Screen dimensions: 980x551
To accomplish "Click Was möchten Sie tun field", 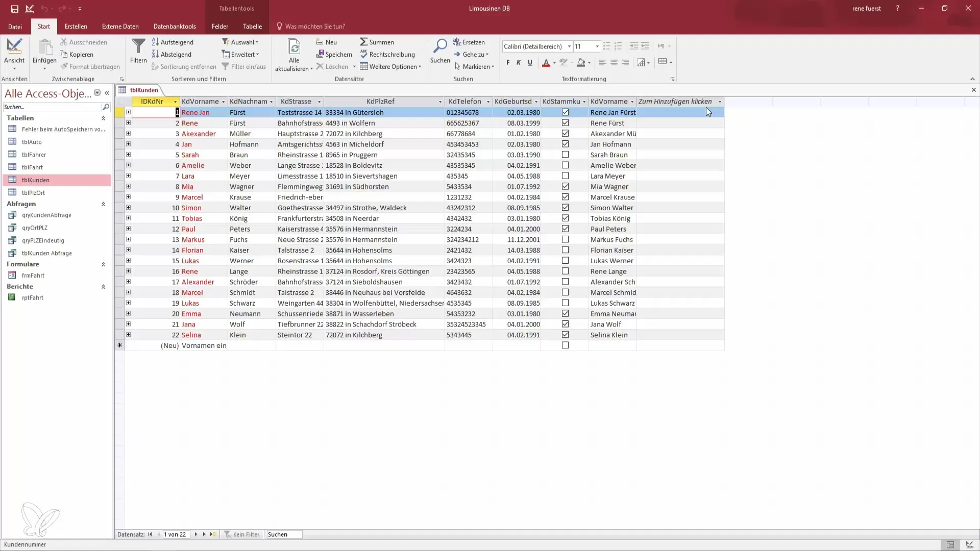I will [x=315, y=27].
